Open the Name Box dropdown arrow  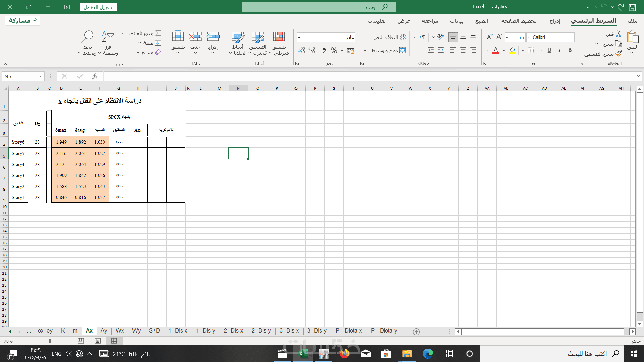coord(40,77)
